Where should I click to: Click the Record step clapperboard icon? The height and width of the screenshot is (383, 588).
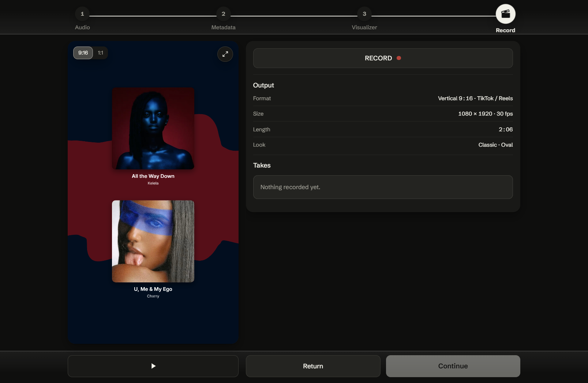click(505, 14)
